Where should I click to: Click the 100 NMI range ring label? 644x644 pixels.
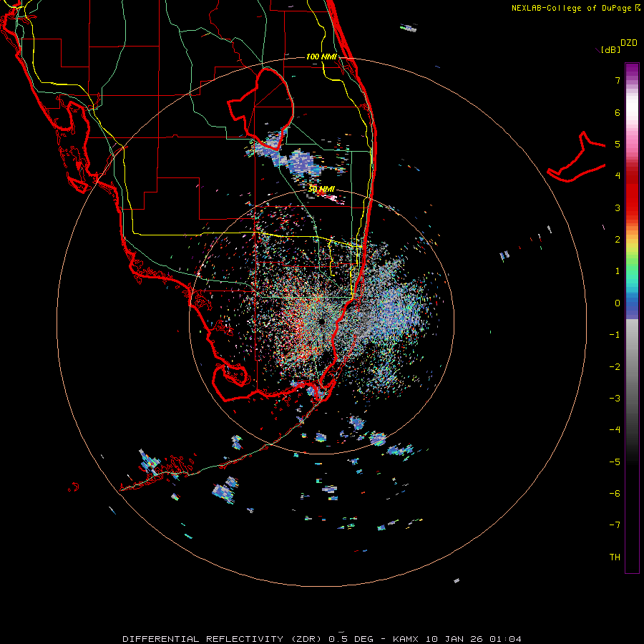click(321, 57)
